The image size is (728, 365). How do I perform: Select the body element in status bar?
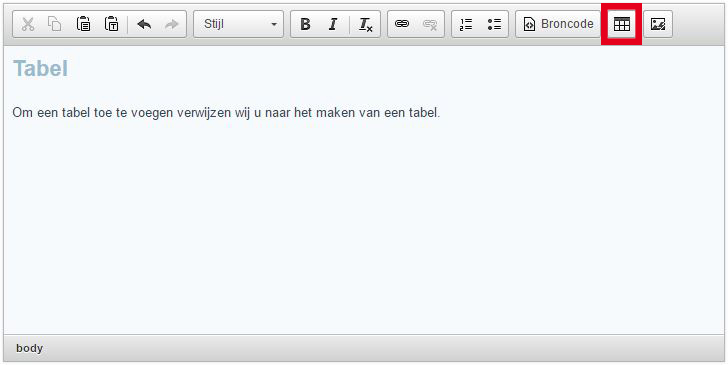coord(29,348)
